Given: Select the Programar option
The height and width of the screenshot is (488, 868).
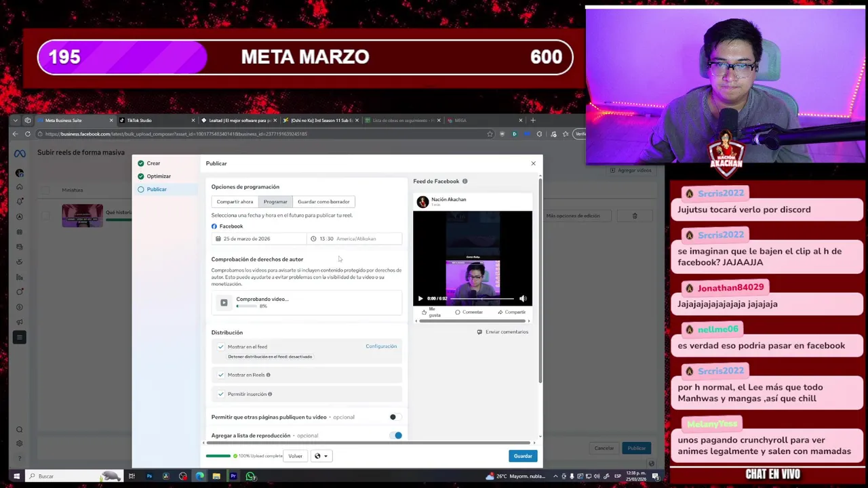Looking at the screenshot, I should [275, 201].
